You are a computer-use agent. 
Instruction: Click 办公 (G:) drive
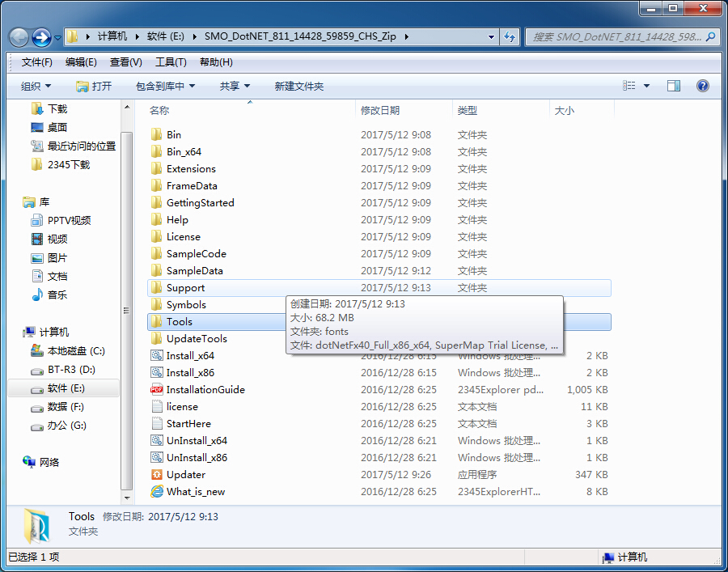58,426
